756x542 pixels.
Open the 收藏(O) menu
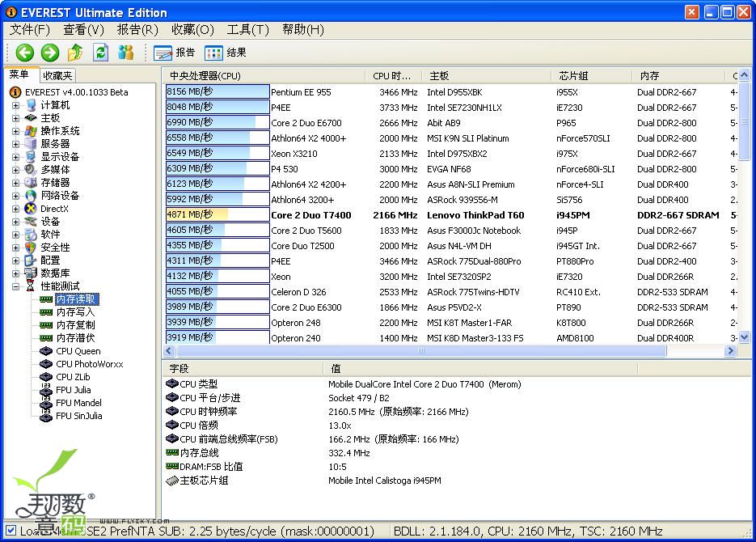point(192,30)
